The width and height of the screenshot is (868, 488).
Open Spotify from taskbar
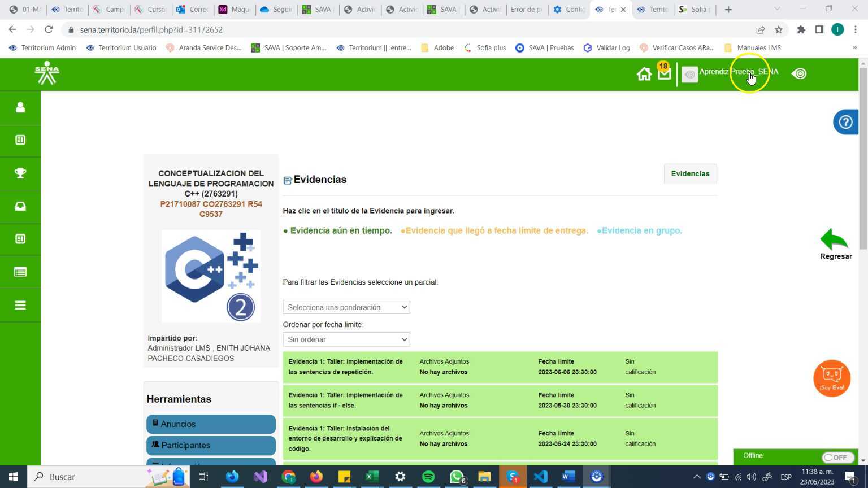click(x=428, y=477)
